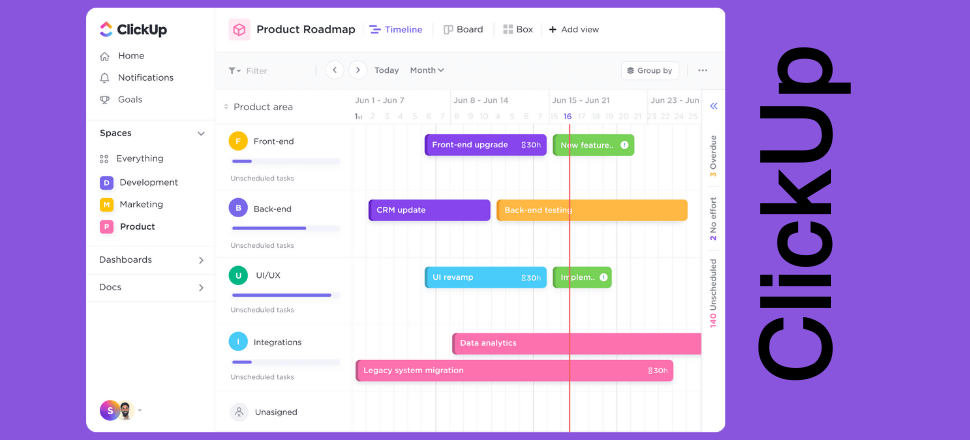Collapse the right side panel double chevron

(713, 106)
